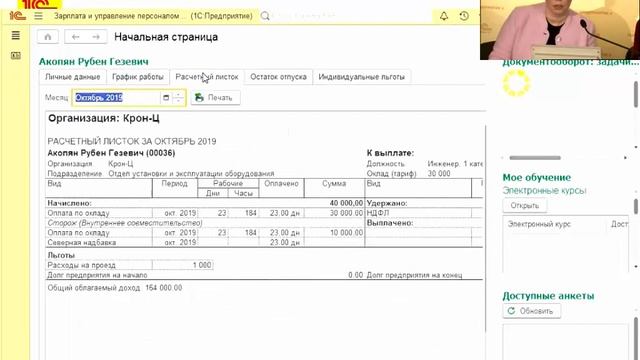The height and width of the screenshot is (360, 640).
Task: Click the refresh icon in Обновить button
Action: point(511,311)
